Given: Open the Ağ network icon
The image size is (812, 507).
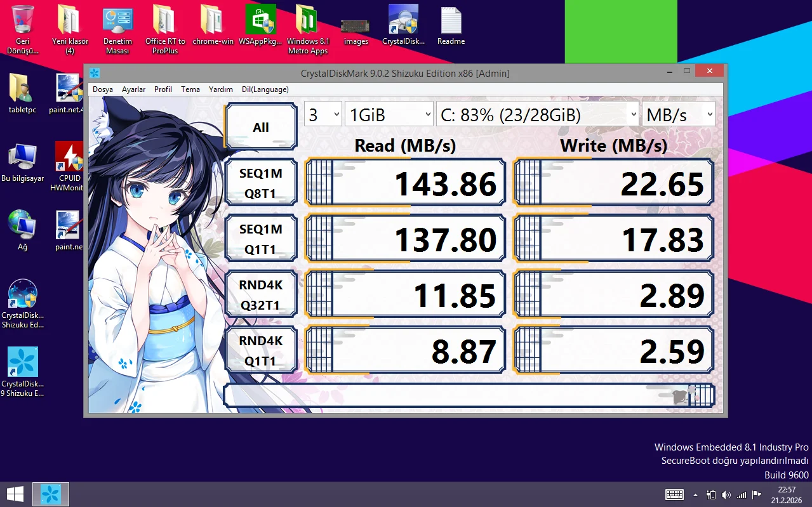Looking at the screenshot, I should [x=23, y=231].
